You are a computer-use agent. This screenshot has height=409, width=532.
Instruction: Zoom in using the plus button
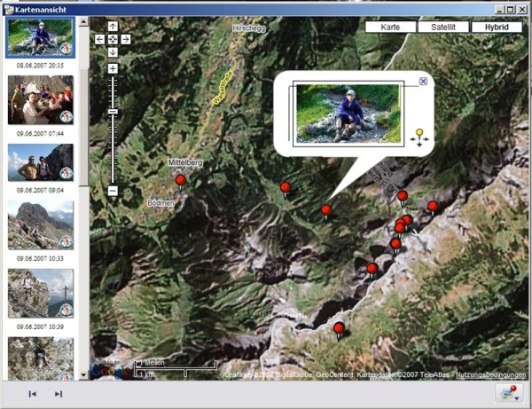[x=113, y=68]
